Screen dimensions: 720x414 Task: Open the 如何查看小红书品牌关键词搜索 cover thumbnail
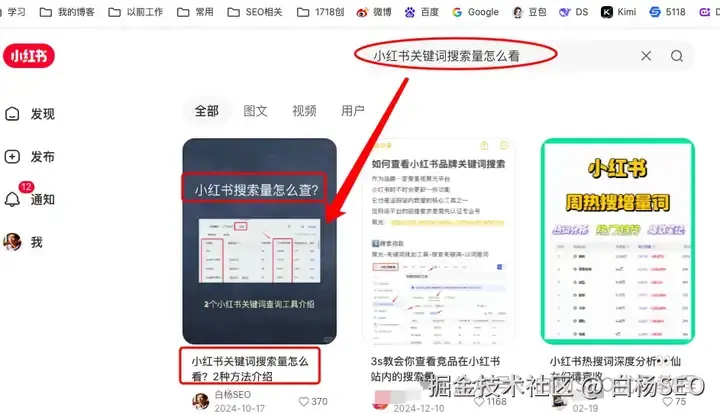(x=439, y=241)
